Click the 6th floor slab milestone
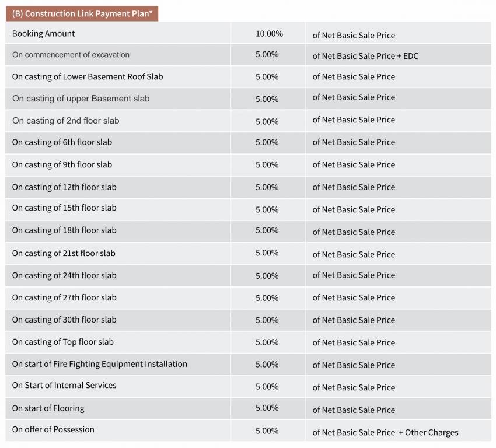The image size is (496, 448). point(62,142)
